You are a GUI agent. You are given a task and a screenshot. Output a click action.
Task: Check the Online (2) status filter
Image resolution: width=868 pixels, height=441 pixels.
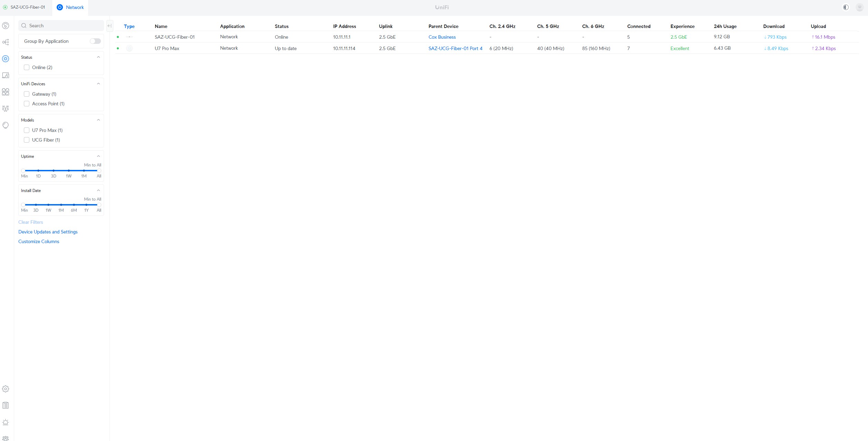click(x=27, y=67)
